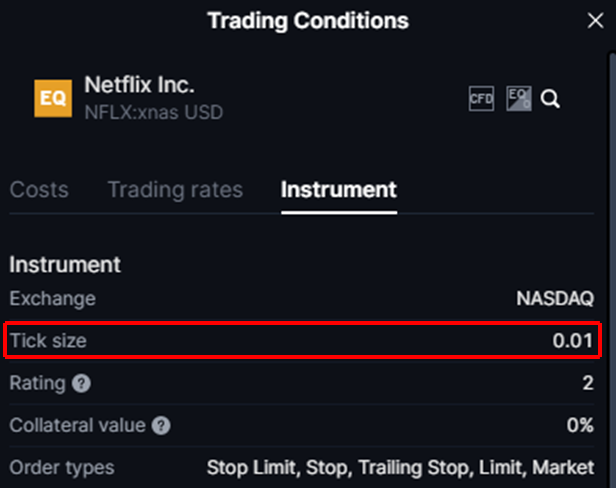Switch to the Costs tab

pyautogui.click(x=39, y=189)
